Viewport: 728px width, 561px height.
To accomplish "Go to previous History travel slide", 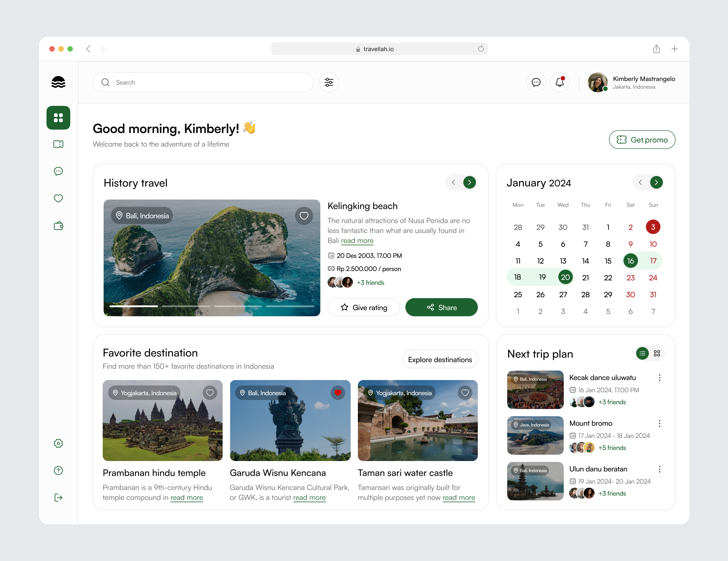I will pos(453,182).
